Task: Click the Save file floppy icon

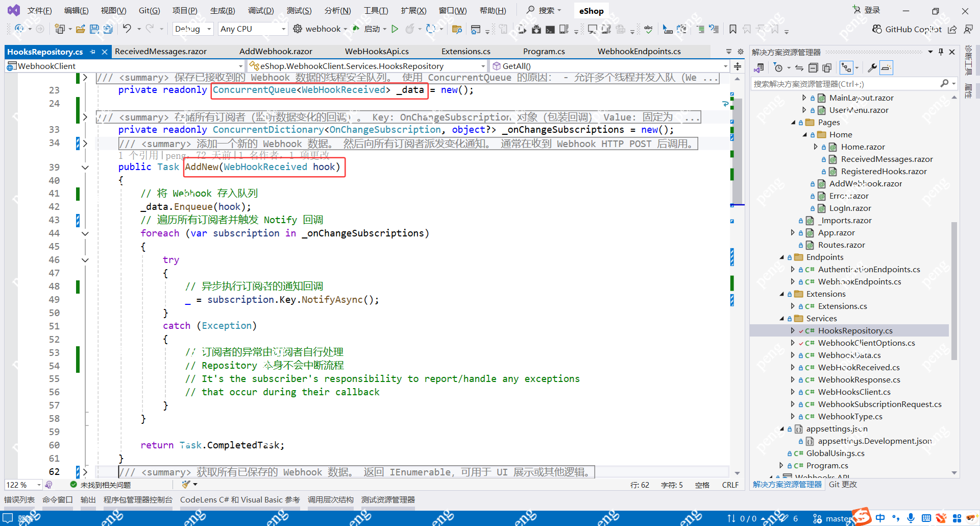Action: pos(94,29)
